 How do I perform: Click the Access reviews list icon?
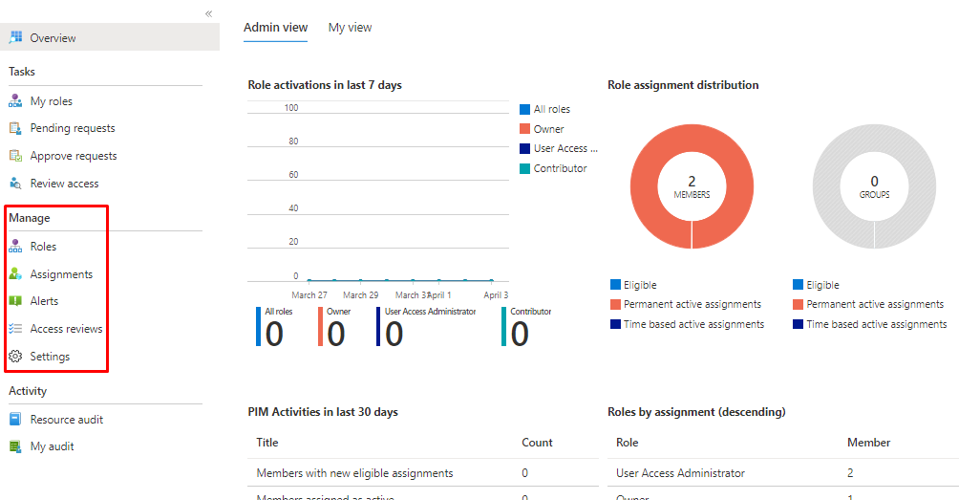pos(15,329)
